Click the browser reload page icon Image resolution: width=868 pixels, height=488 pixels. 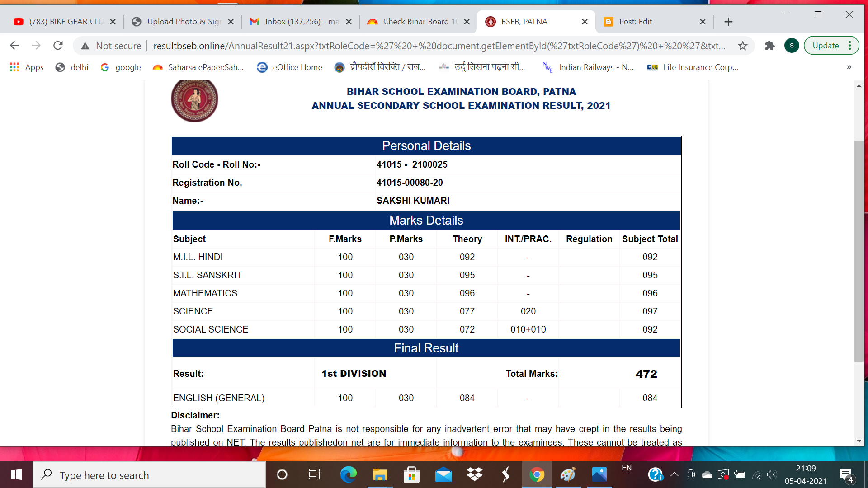[x=58, y=46]
